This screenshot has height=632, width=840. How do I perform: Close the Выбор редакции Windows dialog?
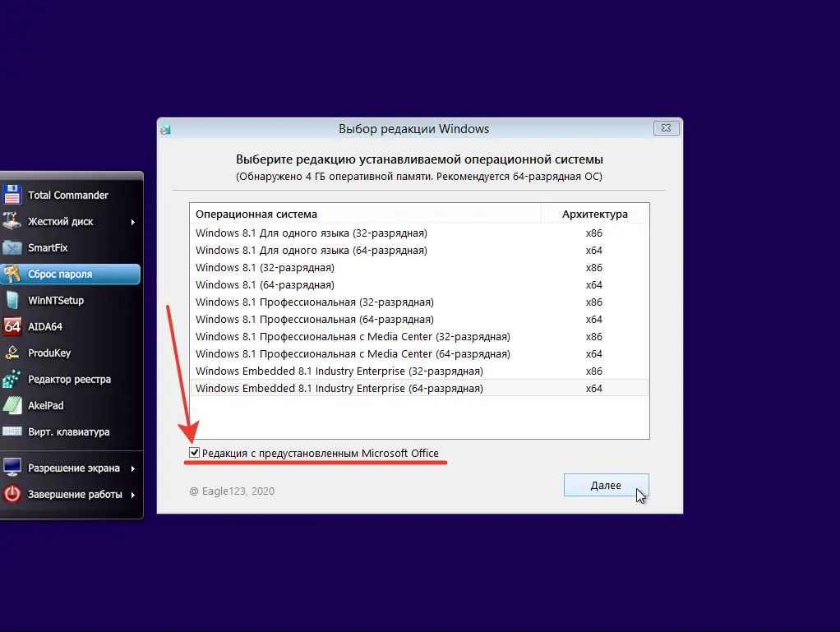(x=666, y=128)
